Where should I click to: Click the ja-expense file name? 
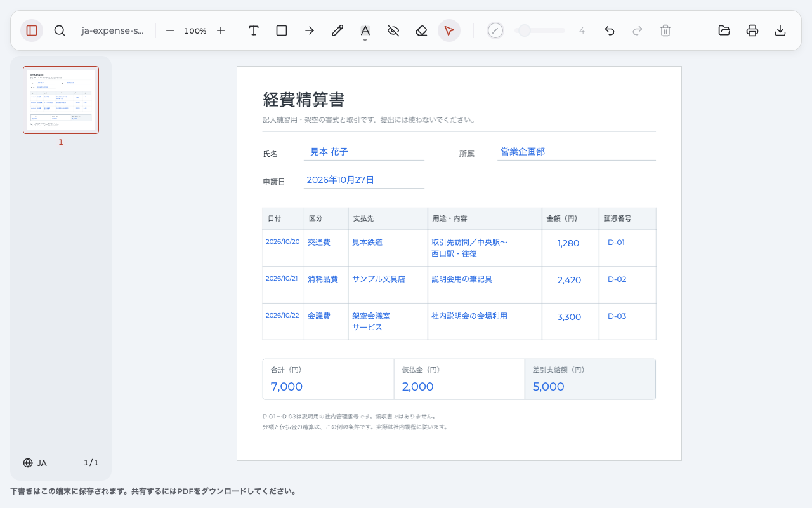click(x=113, y=30)
